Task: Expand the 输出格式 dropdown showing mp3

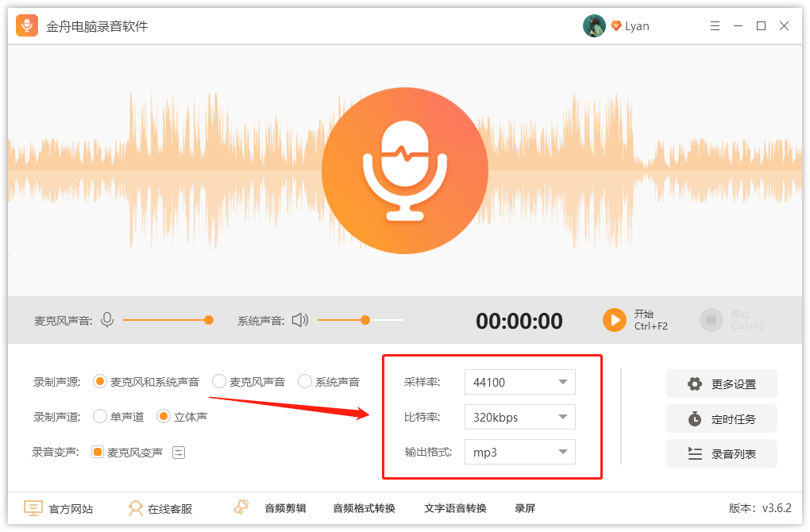Action: pos(519,453)
